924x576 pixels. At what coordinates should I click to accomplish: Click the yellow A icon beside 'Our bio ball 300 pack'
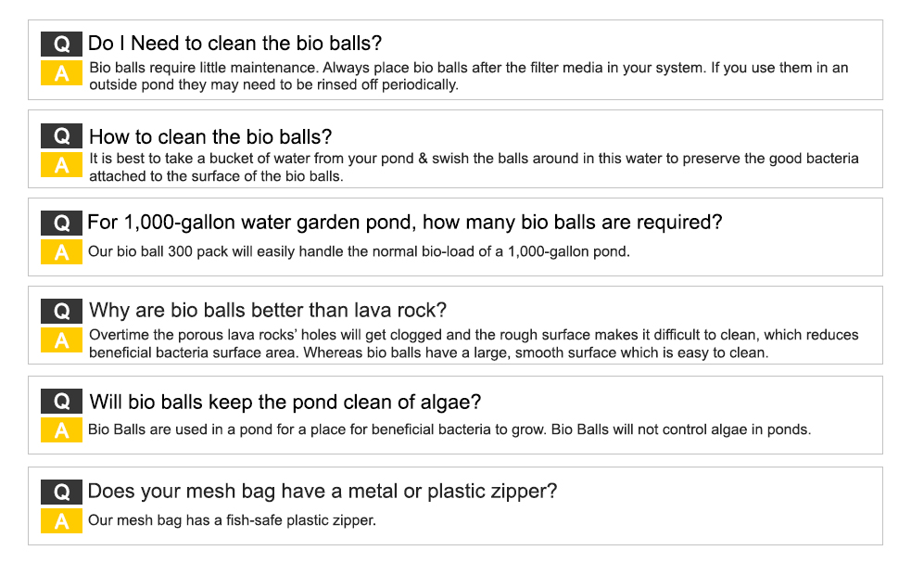tap(61, 252)
